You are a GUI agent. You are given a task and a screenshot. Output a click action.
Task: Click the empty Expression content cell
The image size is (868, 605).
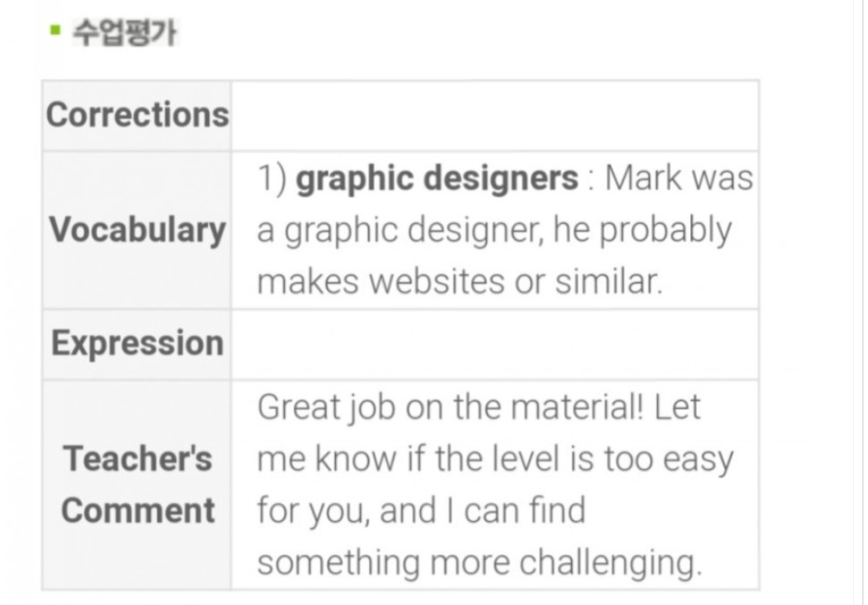click(495, 344)
